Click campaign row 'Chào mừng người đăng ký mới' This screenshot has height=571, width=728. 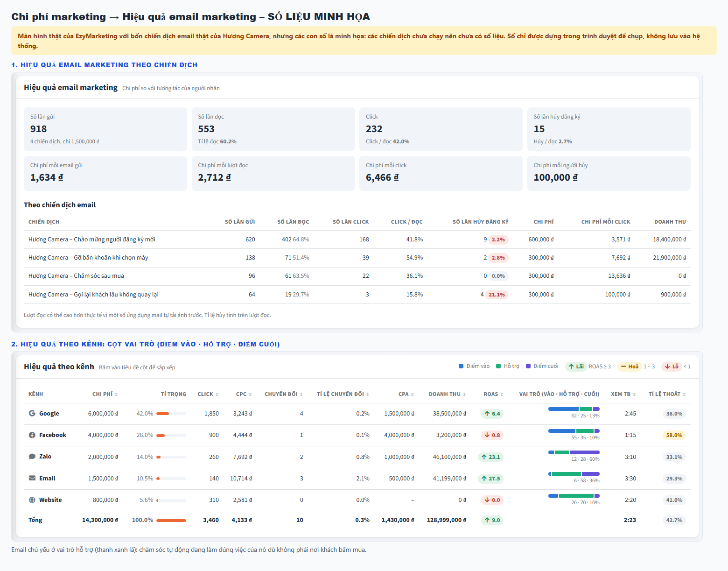(357, 240)
